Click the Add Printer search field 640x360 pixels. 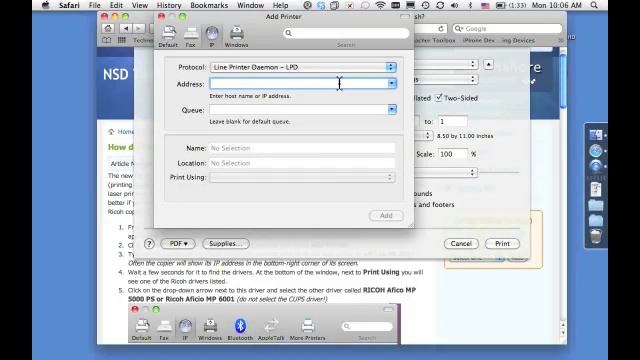pos(346,33)
